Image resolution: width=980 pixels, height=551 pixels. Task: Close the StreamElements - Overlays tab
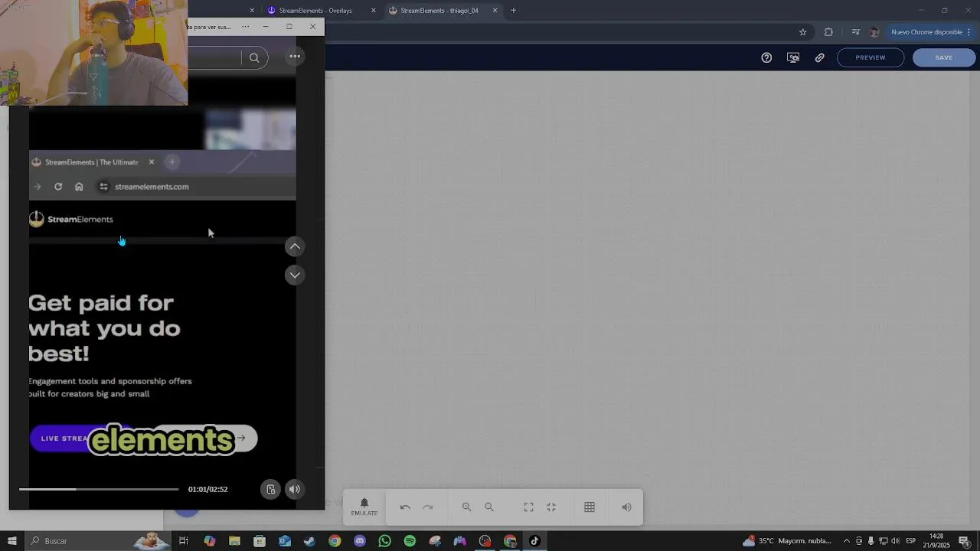pos(374,11)
